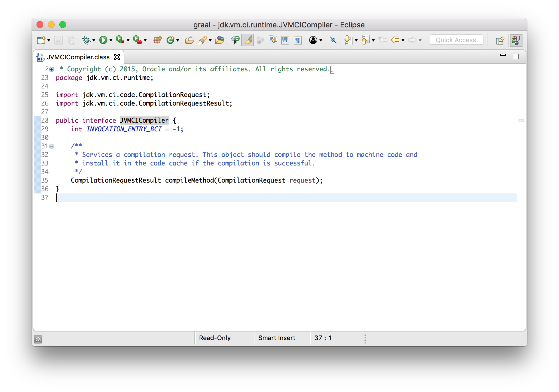This screenshot has height=392, width=559.
Task: Click inside the Quick Access field
Action: click(x=456, y=40)
